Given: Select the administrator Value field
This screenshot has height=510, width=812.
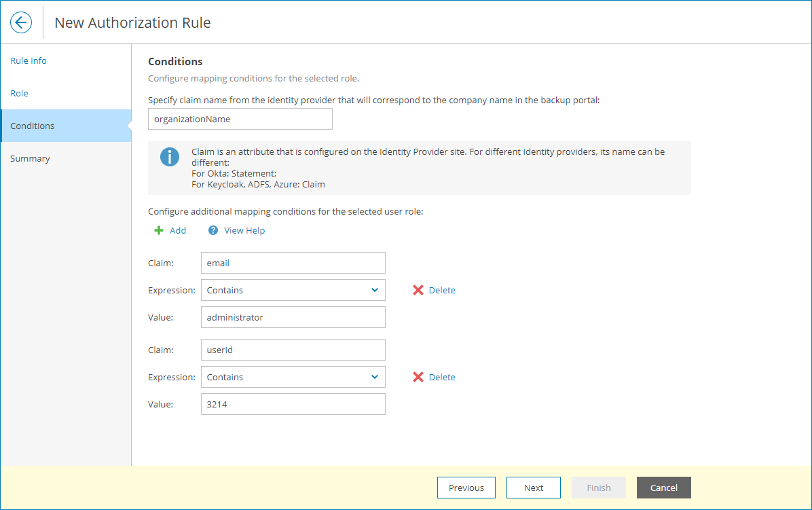Looking at the screenshot, I should coord(293,317).
